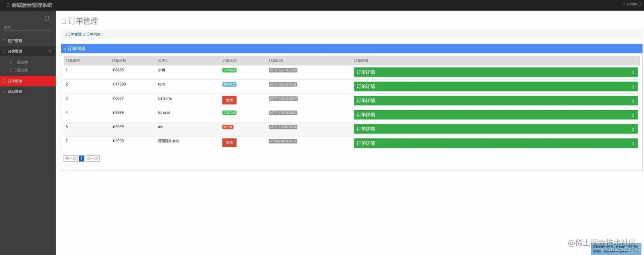
Task: Click 等待收货 status badge for tom
Action: 229,84
